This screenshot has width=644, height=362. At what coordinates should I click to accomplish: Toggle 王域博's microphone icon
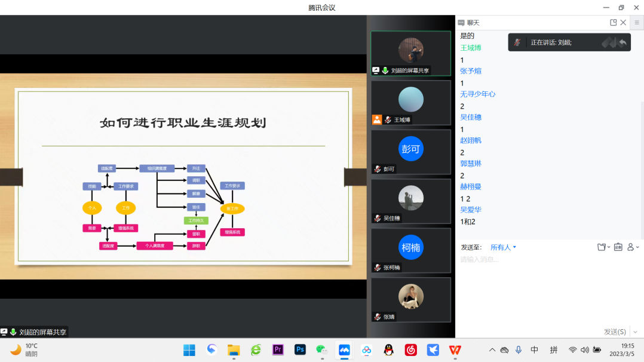click(x=387, y=119)
